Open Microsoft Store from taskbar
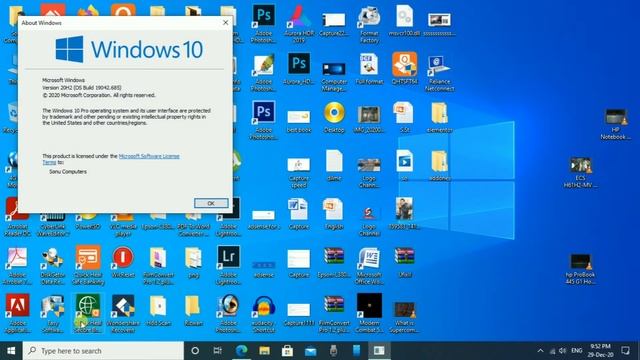 coord(287,351)
